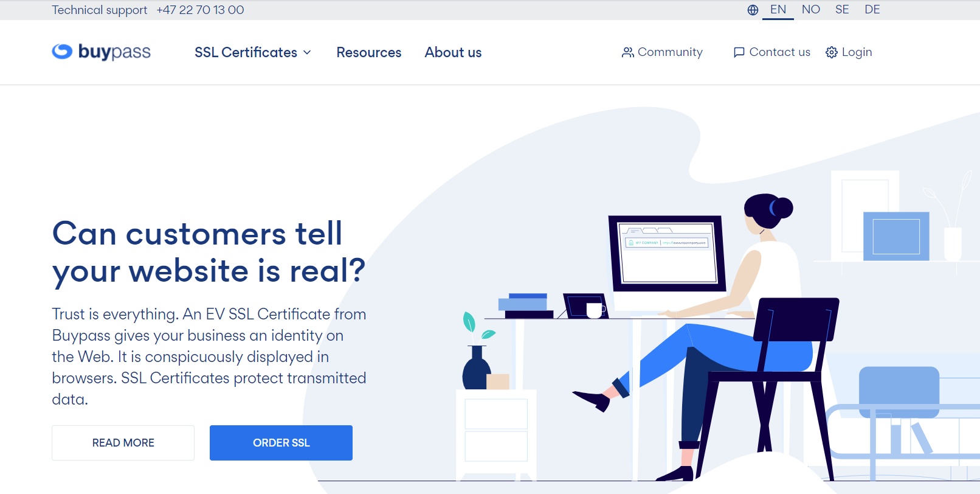Switch language to German (DE)
The width and height of the screenshot is (980, 494).
872,10
